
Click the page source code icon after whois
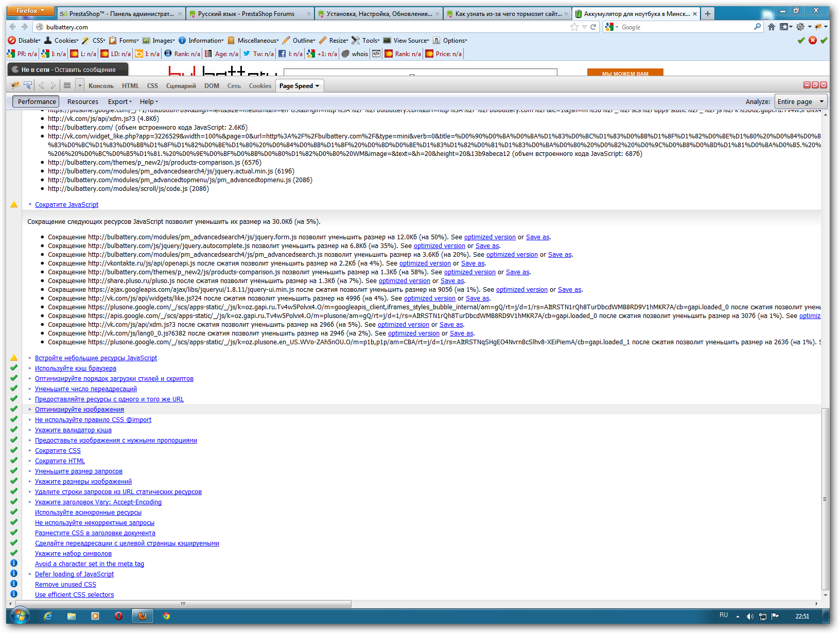[x=376, y=54]
